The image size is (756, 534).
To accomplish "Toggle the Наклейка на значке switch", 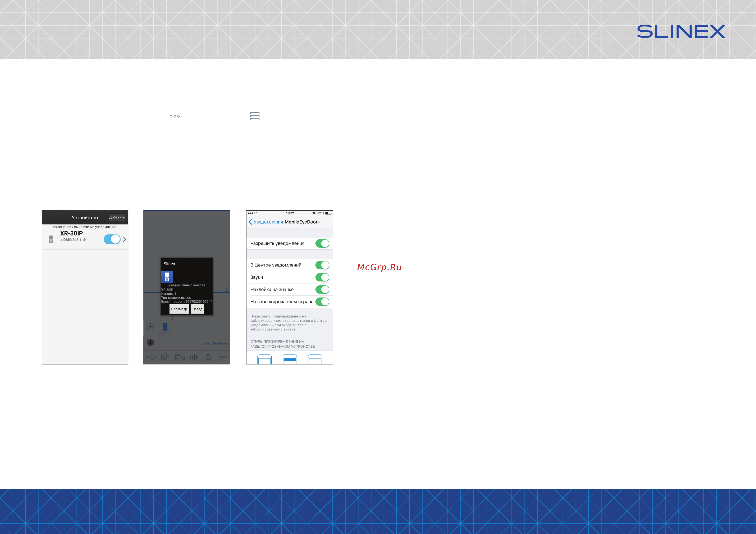I will point(322,290).
